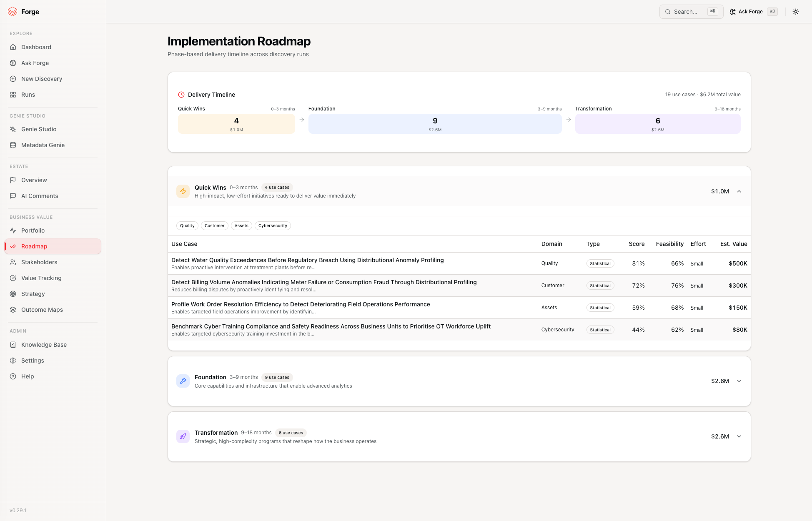
Task: Click the Search input field
Action: pos(691,12)
